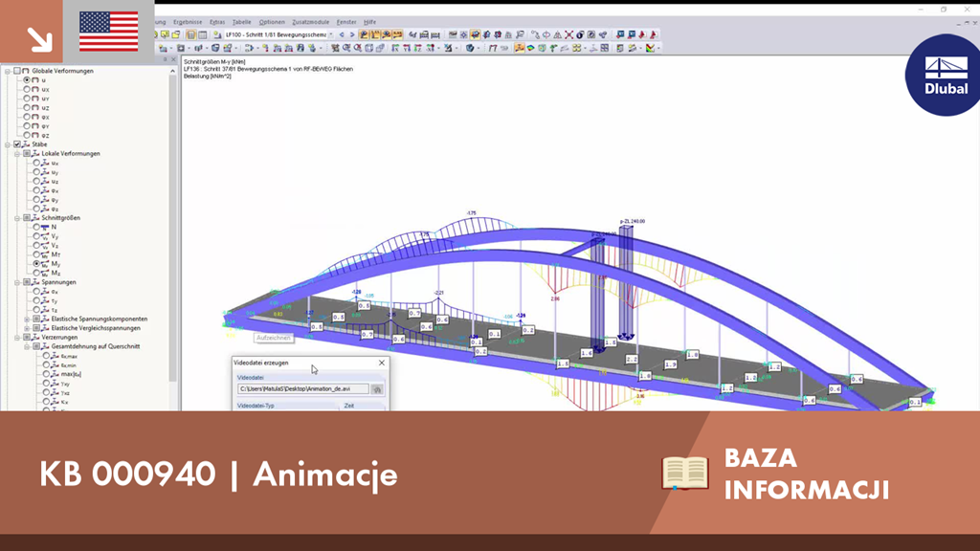Click the previous load case arrow
The width and height of the screenshot is (980, 551).
point(342,35)
